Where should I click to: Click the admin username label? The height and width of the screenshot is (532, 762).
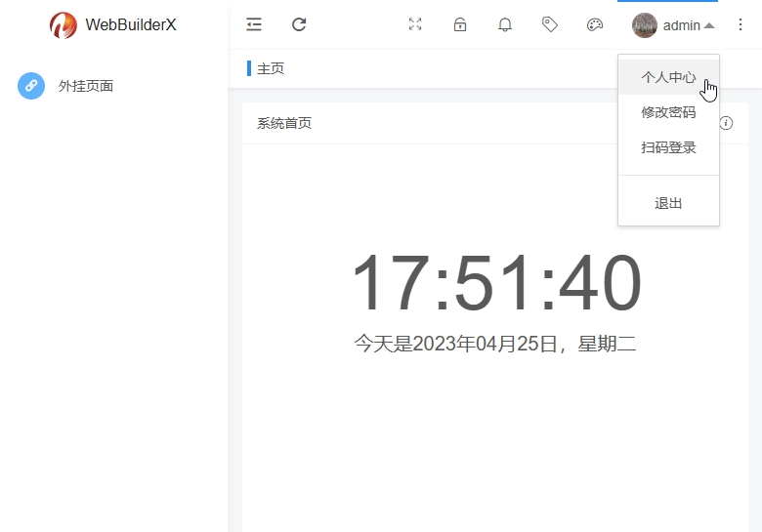681,25
